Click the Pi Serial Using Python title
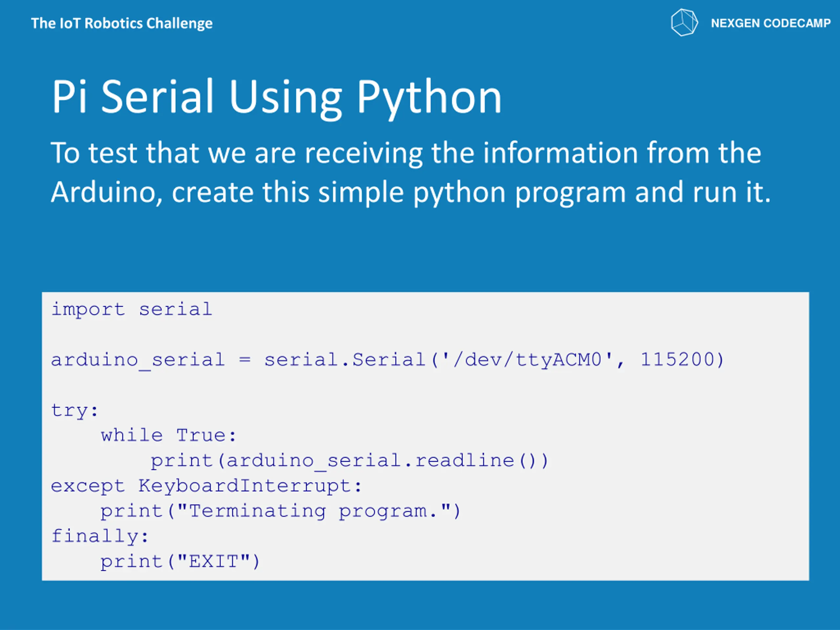The height and width of the screenshot is (630, 840). point(277,97)
